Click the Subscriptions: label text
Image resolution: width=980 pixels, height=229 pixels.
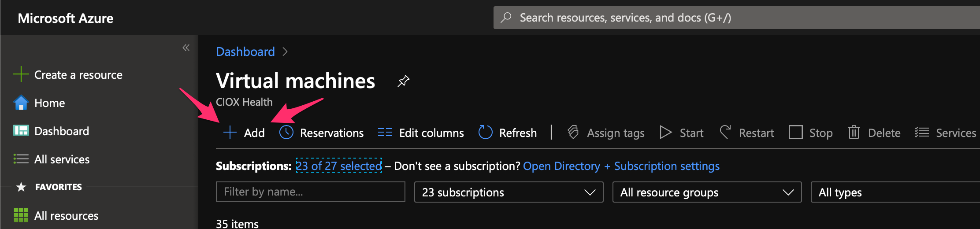tap(254, 166)
